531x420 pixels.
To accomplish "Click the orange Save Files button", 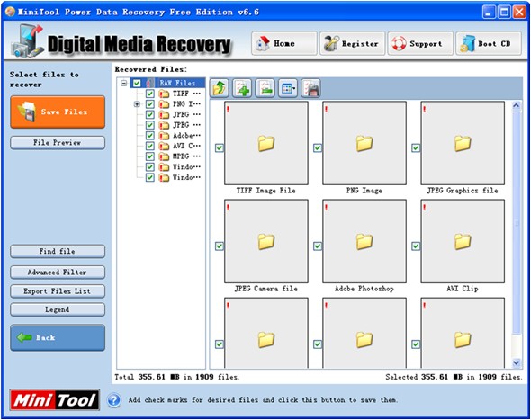I will (x=58, y=112).
